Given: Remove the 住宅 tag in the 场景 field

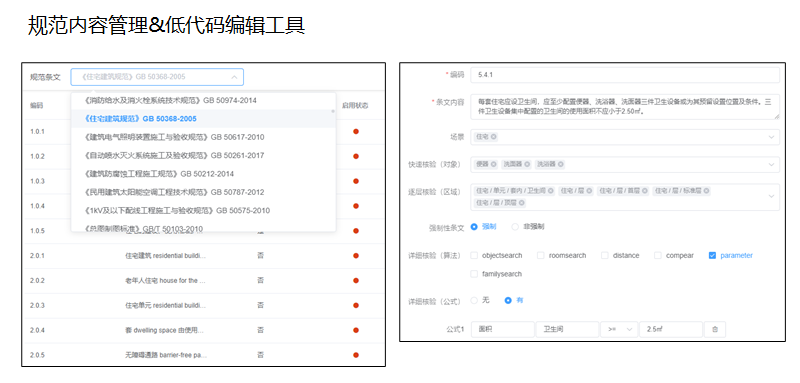Looking at the screenshot, I should (494, 137).
